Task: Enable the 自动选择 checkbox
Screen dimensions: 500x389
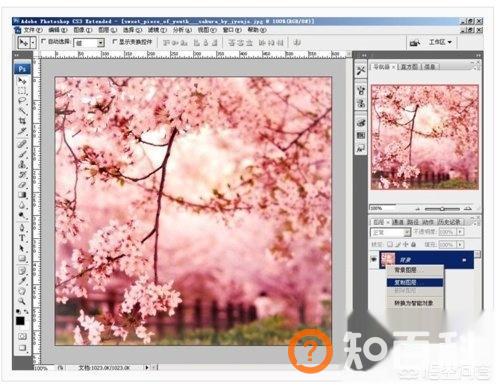Action: [x=44, y=41]
